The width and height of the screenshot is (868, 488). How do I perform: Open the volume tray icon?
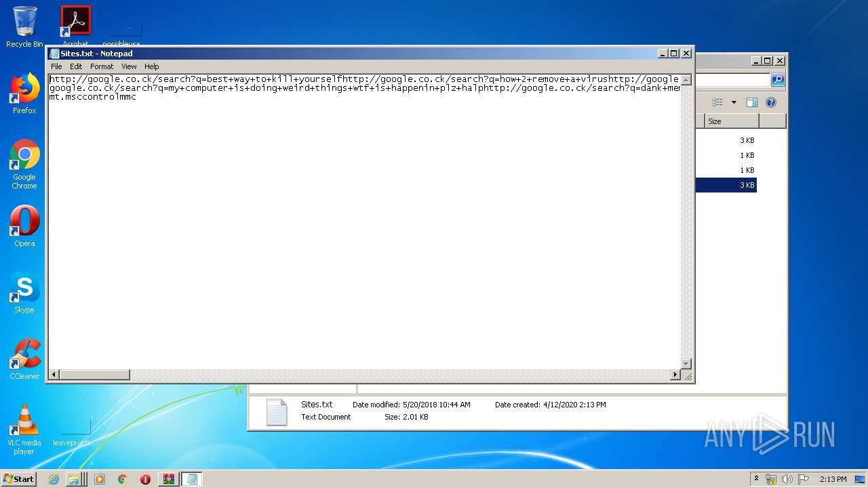(x=787, y=479)
